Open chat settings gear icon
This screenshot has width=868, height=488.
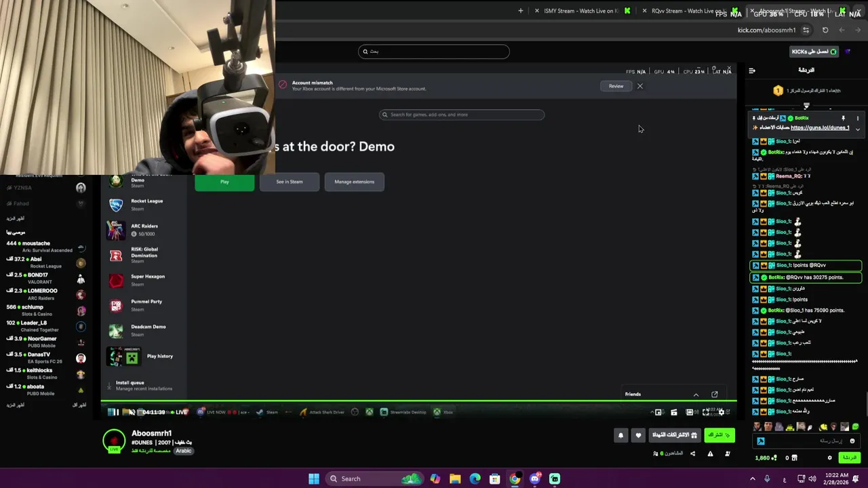pyautogui.click(x=829, y=458)
